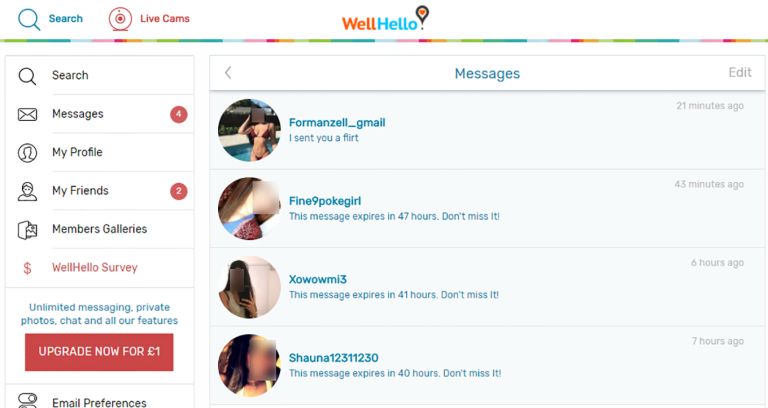Open Formanzell_gmail profile thumbnail
Image resolution: width=768 pixels, height=408 pixels.
click(x=249, y=130)
